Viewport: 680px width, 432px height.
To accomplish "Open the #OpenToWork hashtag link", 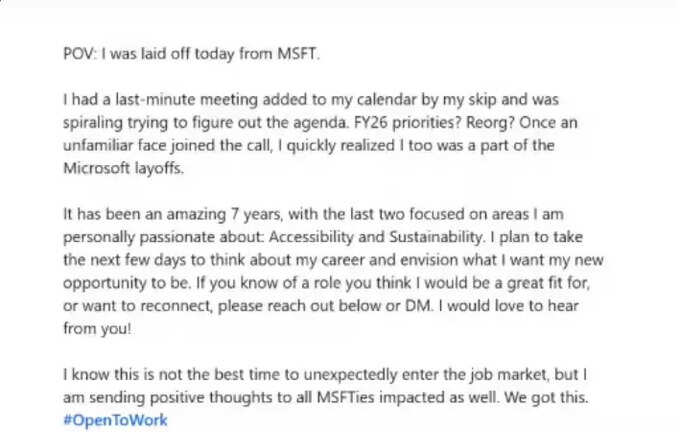I will click(x=115, y=420).
